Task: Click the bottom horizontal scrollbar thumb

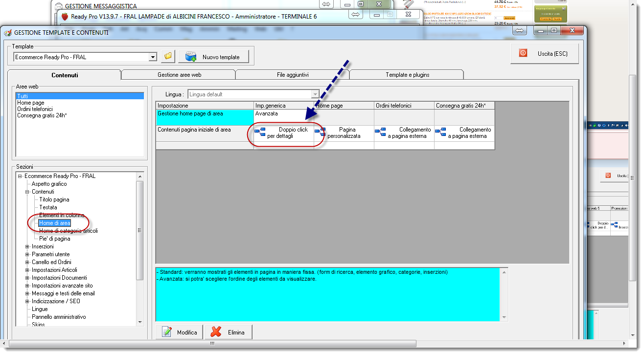Action: click(x=212, y=344)
